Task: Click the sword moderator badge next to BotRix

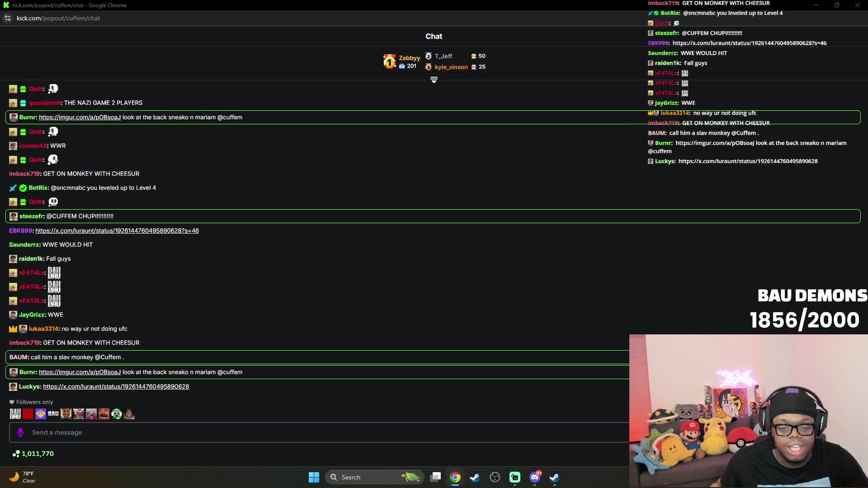Action: click(x=13, y=188)
